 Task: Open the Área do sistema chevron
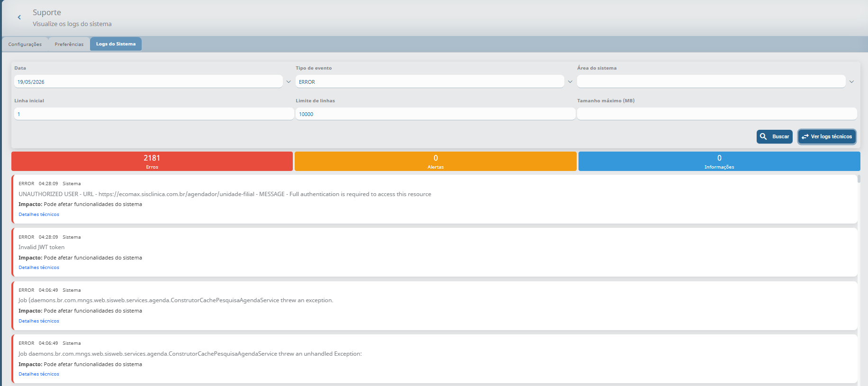coord(851,81)
